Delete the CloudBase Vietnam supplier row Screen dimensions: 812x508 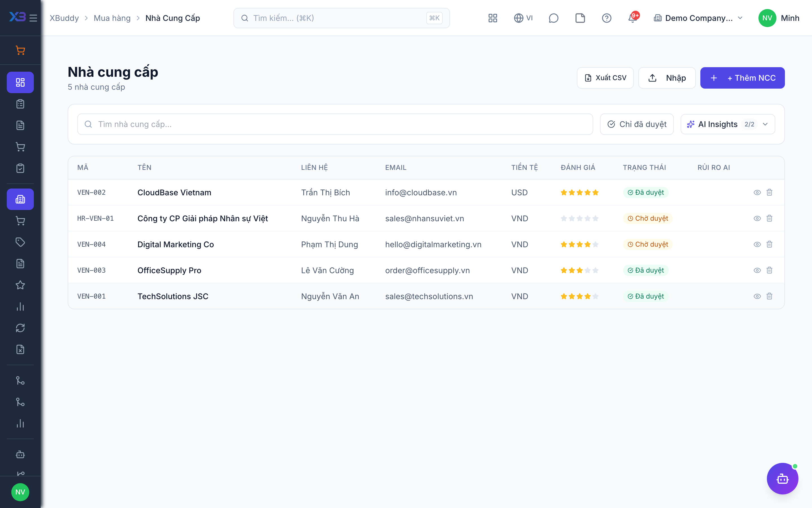769,192
